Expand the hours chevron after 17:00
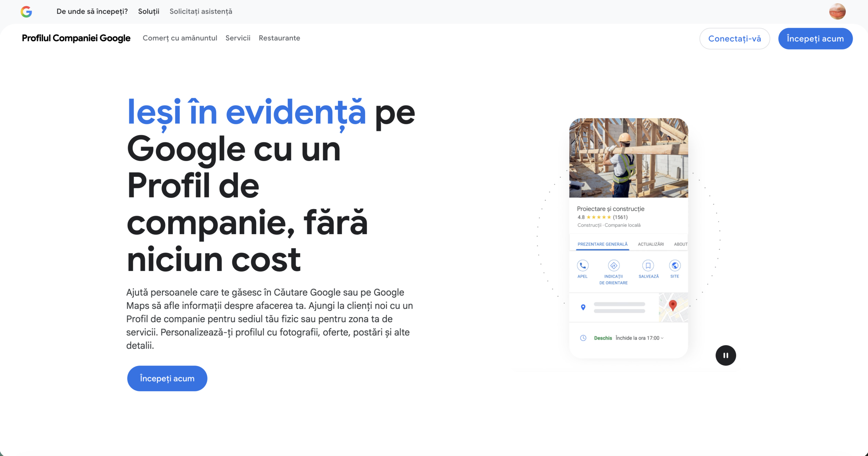Screen dimensions: 868x456 click(662, 338)
